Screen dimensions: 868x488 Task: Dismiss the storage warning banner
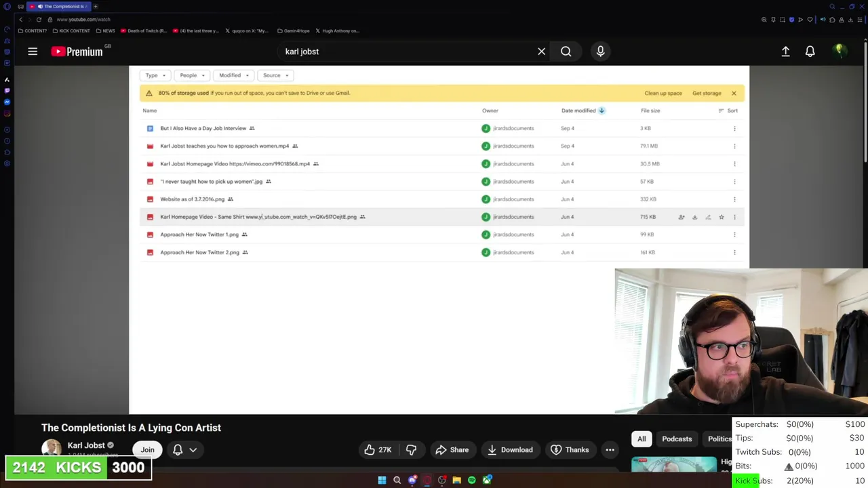tap(734, 93)
